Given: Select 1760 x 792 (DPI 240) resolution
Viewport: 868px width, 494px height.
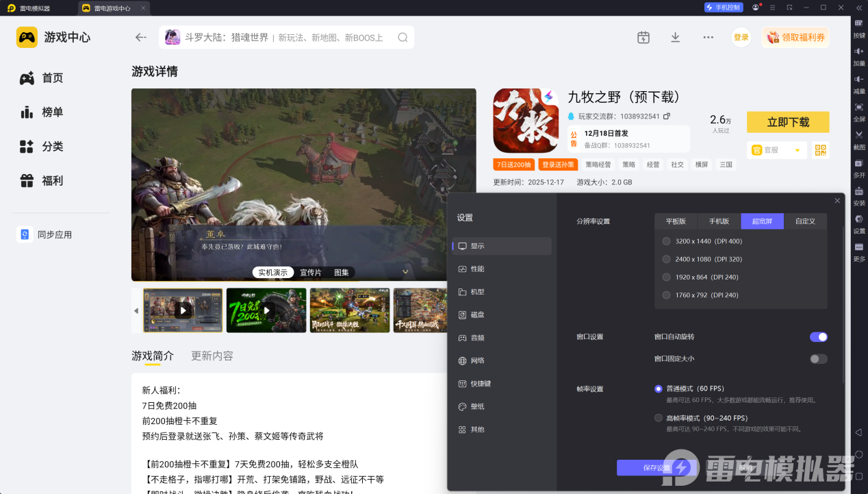Looking at the screenshot, I should (x=667, y=295).
